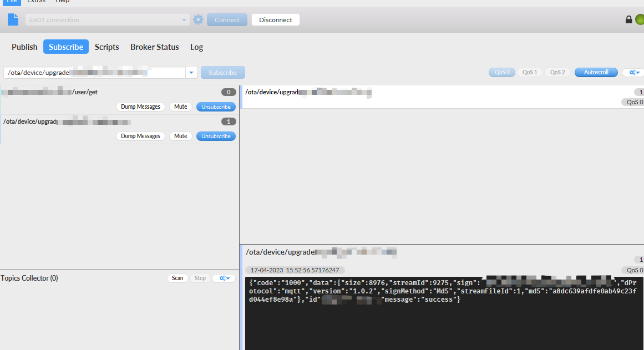Unsubscribe from the /user/get topic
644x350 pixels.
click(216, 107)
